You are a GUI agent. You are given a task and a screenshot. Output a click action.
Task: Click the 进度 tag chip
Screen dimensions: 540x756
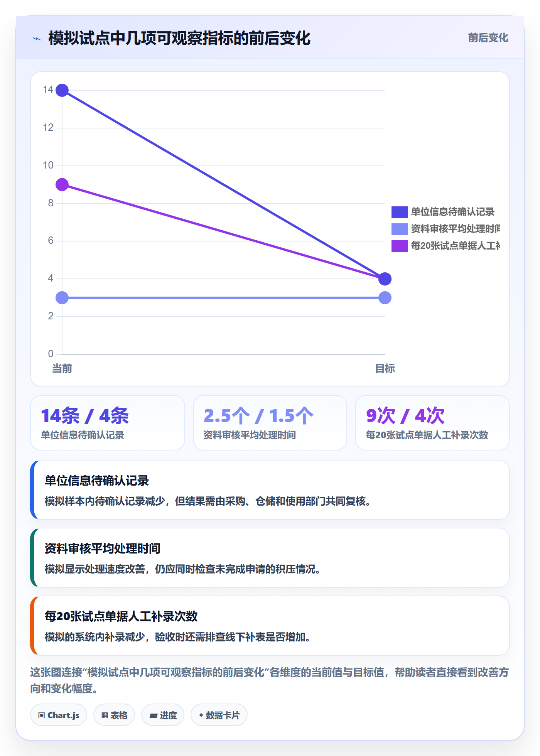pos(163,715)
